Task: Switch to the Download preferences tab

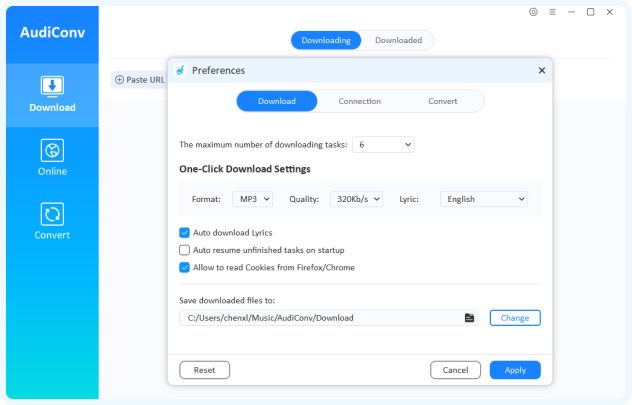Action: click(x=277, y=101)
